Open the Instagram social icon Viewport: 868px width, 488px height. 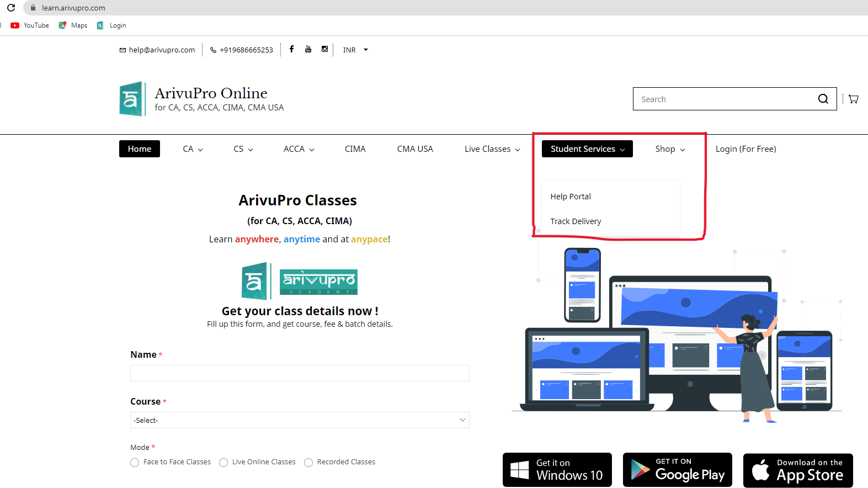click(x=324, y=49)
